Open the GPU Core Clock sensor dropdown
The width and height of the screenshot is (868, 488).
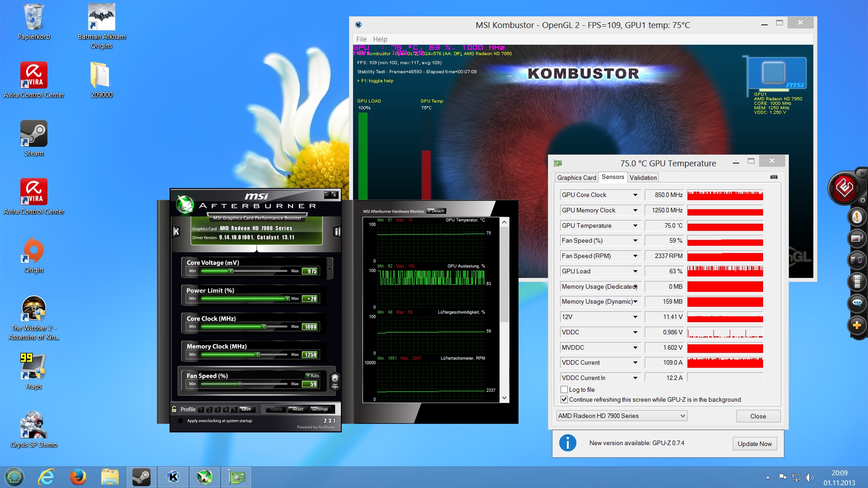coord(635,195)
